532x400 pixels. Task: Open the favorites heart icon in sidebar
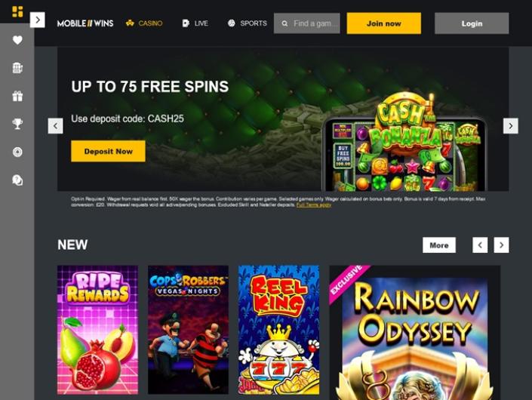pos(17,40)
